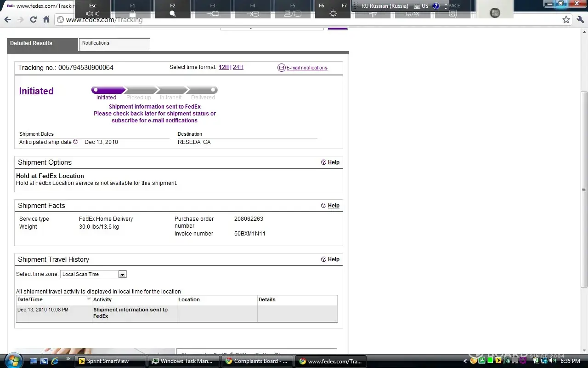
Task: Sort by the Date/Time column arrow
Action: [x=89, y=299]
